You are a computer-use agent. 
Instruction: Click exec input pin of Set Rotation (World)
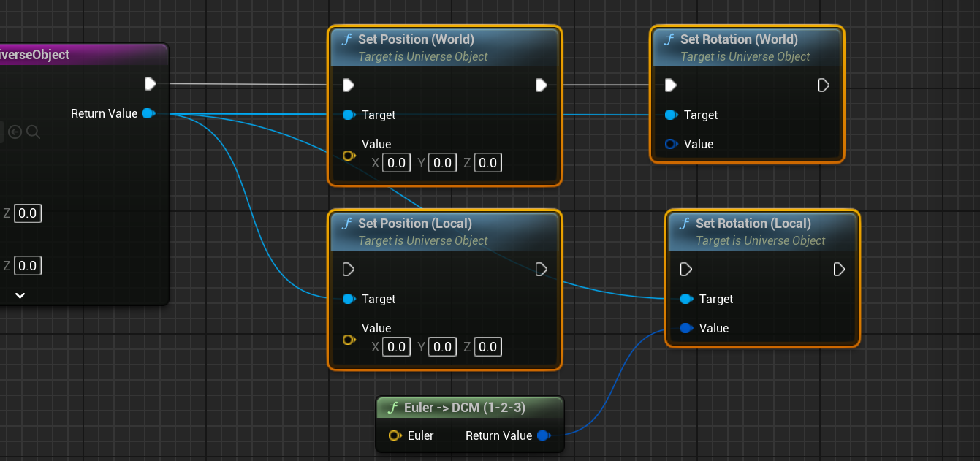[670, 85]
